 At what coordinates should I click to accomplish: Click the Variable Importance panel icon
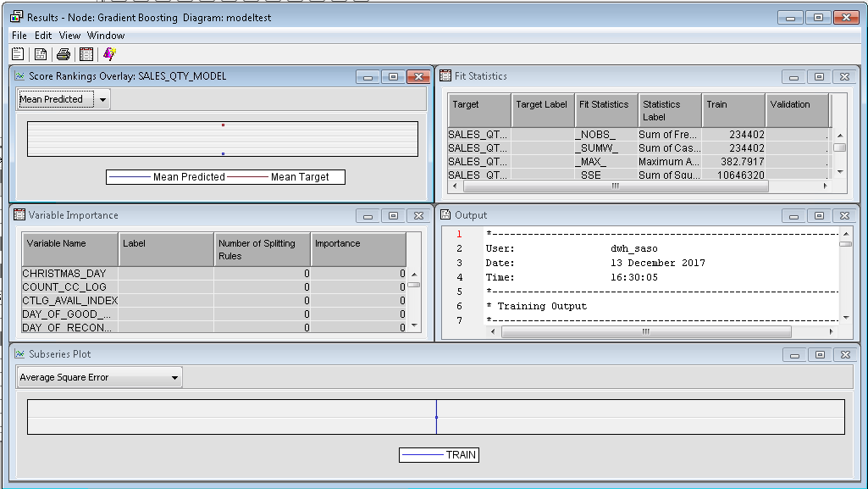[19, 215]
